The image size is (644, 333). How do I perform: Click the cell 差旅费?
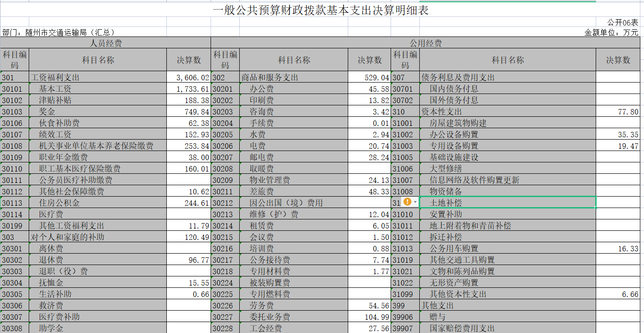(294, 192)
